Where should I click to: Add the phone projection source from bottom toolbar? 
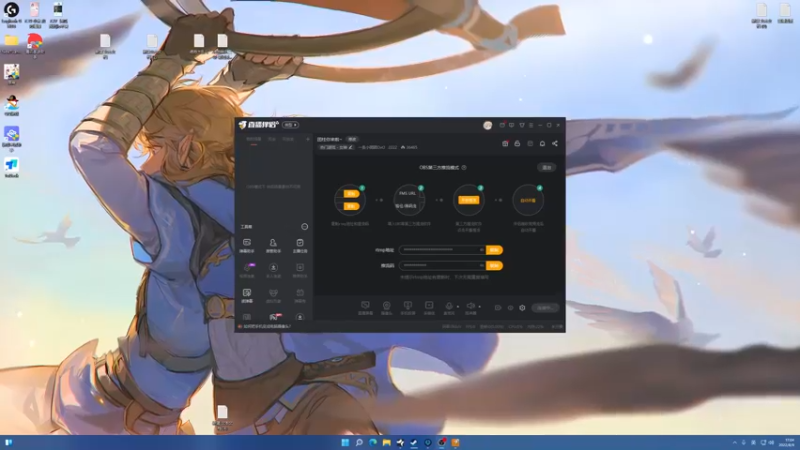pos(408,308)
